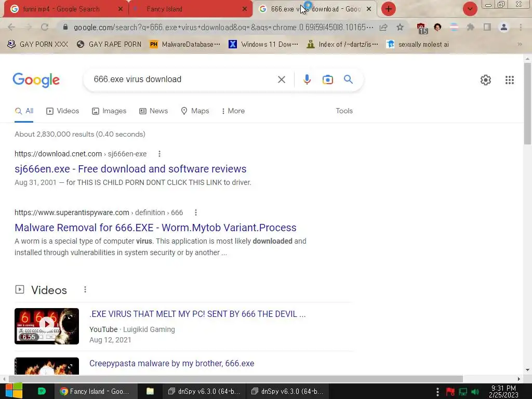Select the Videos results tab
This screenshot has height=399, width=532.
[62, 111]
